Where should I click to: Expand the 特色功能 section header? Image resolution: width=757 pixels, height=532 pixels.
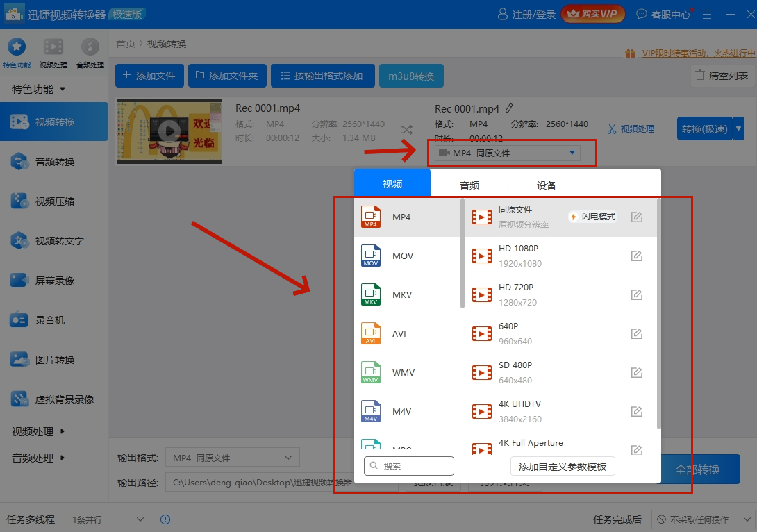pos(38,90)
